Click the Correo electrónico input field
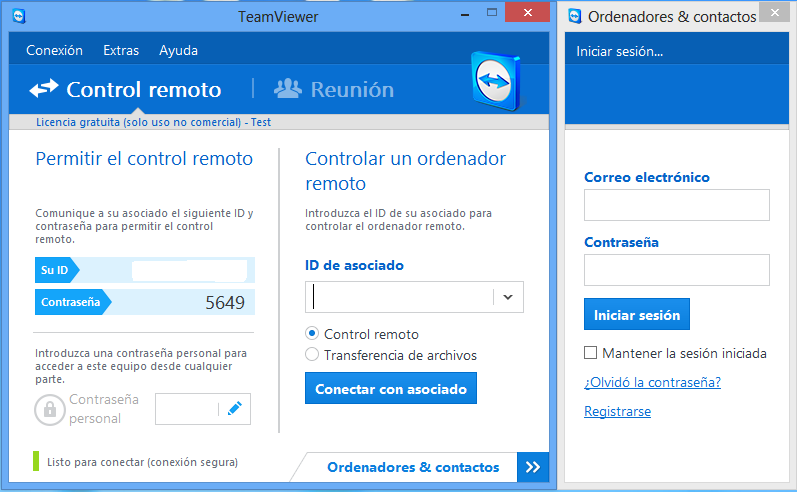797x492 pixels. pyautogui.click(x=676, y=205)
